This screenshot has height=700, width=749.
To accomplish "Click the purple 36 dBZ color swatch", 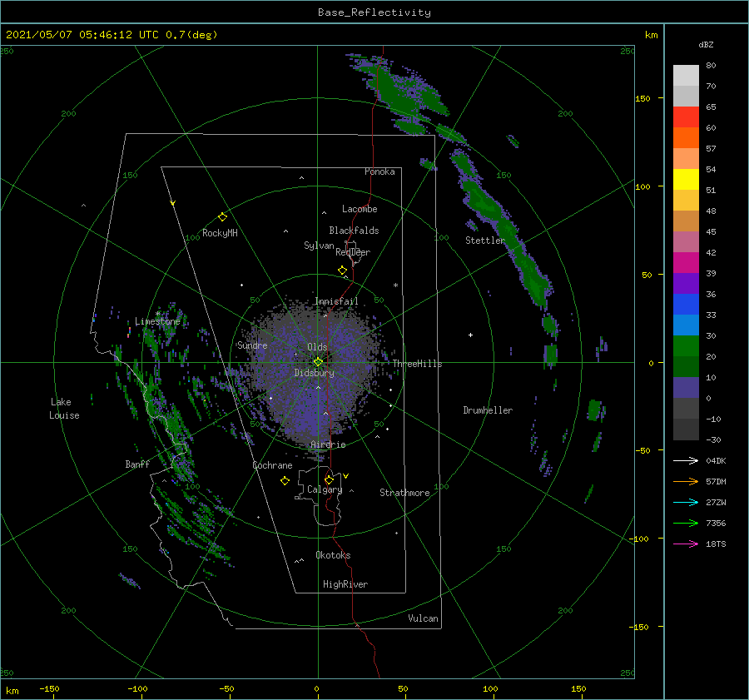I will (686, 283).
